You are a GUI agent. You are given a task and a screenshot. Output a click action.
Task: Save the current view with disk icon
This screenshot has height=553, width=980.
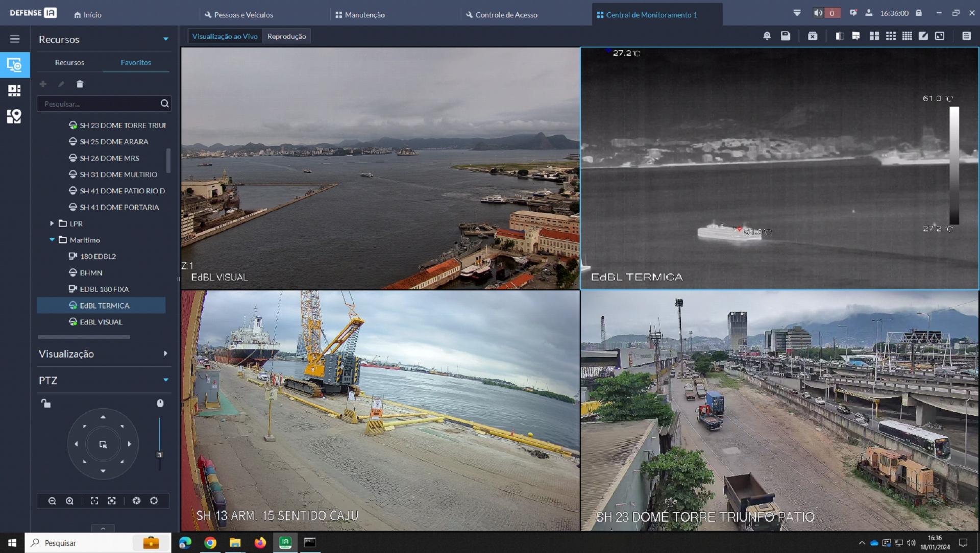[786, 36]
